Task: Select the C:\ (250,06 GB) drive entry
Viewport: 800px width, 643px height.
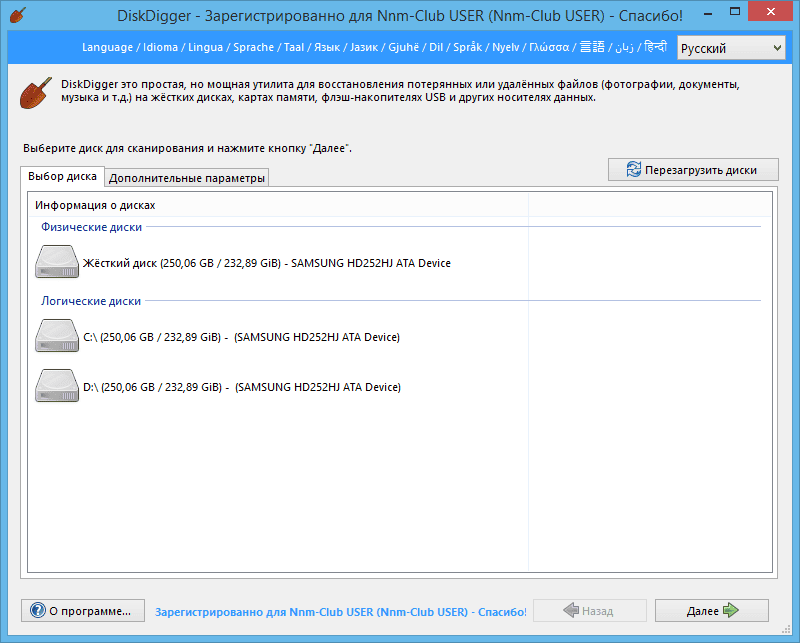Action: pyautogui.click(x=241, y=337)
